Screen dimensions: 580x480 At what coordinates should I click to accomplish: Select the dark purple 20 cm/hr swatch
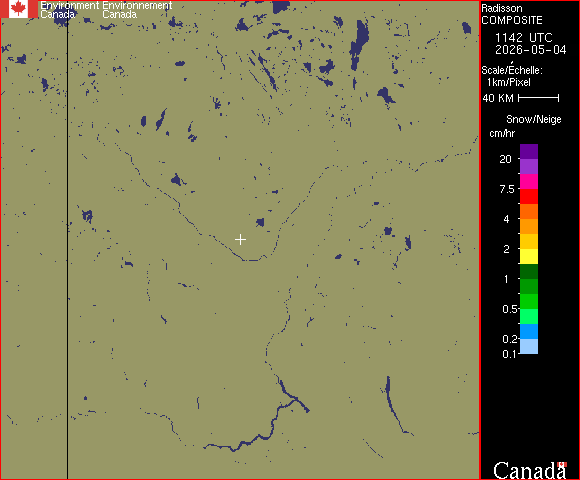tap(529, 152)
